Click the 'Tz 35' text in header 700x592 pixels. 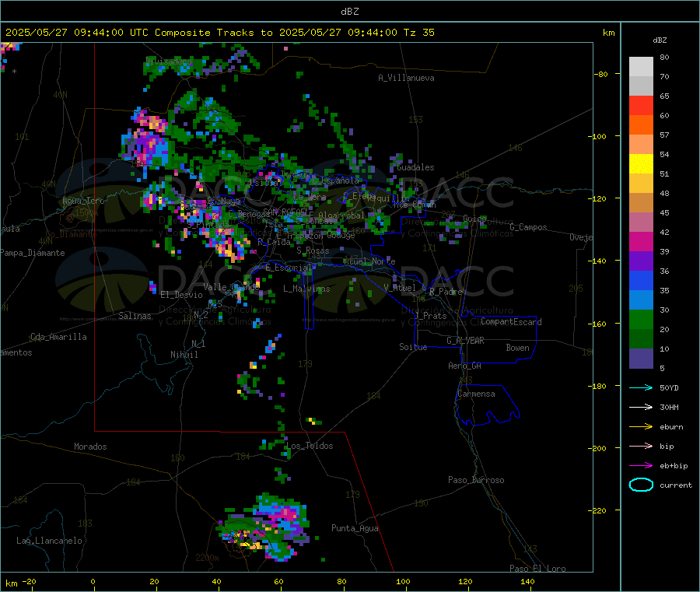coord(418,33)
